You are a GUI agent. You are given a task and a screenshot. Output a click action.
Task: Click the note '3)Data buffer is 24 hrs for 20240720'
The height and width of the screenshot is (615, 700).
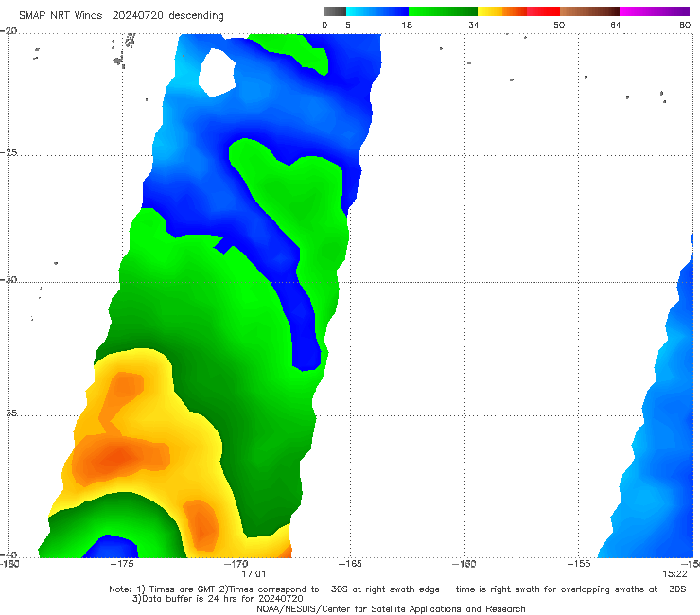point(218,599)
